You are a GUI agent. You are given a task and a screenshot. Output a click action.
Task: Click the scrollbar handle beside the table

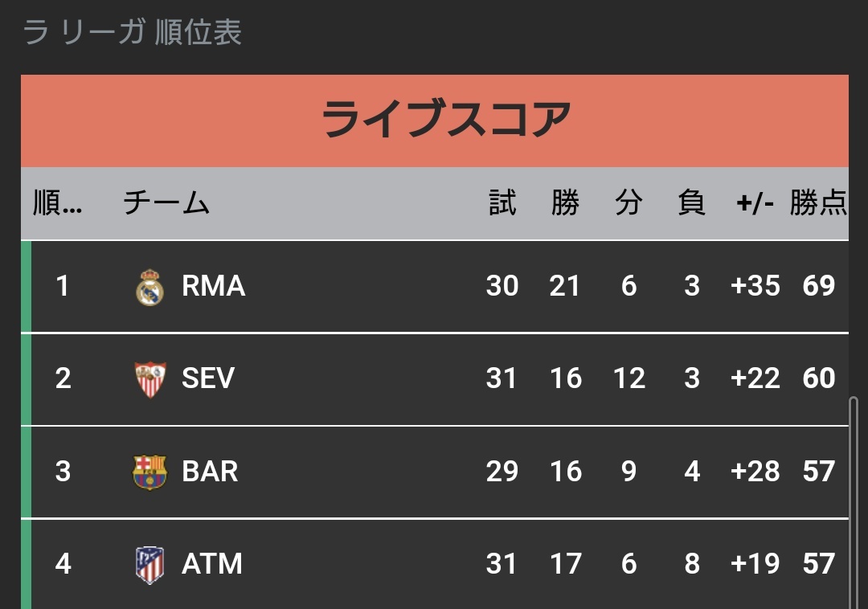point(853,501)
